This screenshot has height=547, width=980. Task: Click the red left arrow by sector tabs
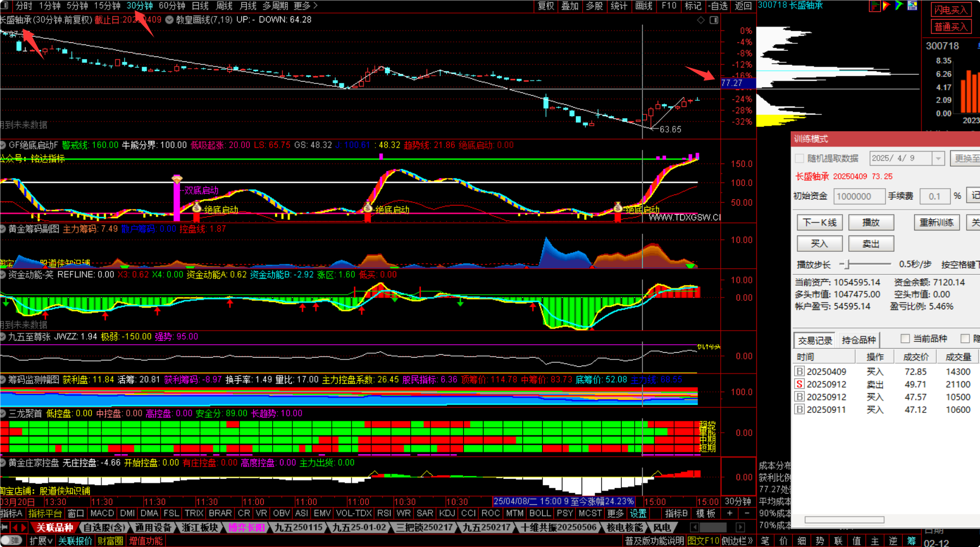[x=15, y=528]
